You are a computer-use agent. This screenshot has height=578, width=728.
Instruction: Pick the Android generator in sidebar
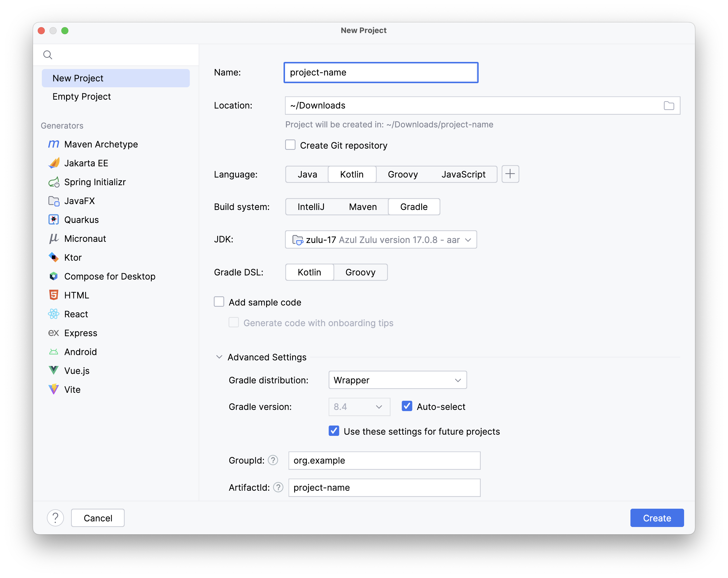(80, 352)
